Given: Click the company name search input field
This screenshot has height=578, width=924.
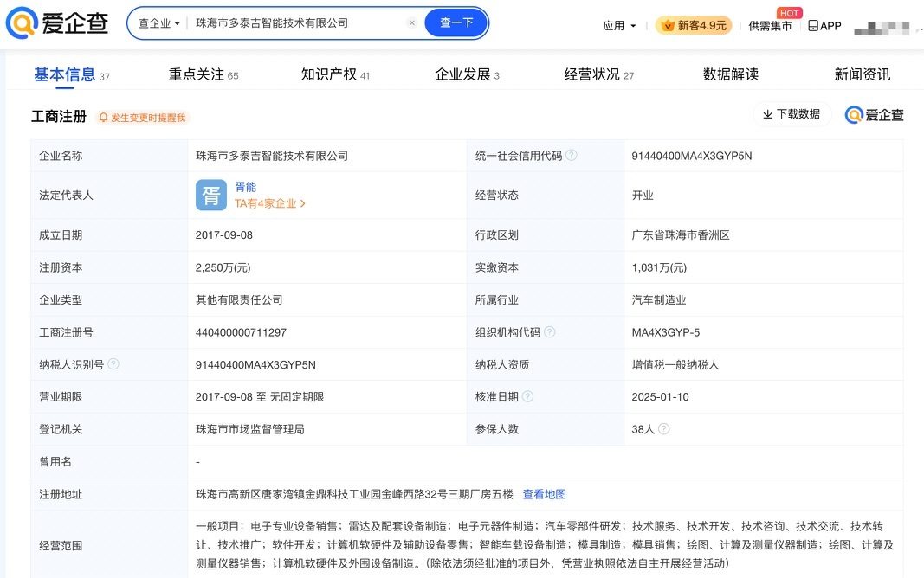Looking at the screenshot, I should 294,23.
